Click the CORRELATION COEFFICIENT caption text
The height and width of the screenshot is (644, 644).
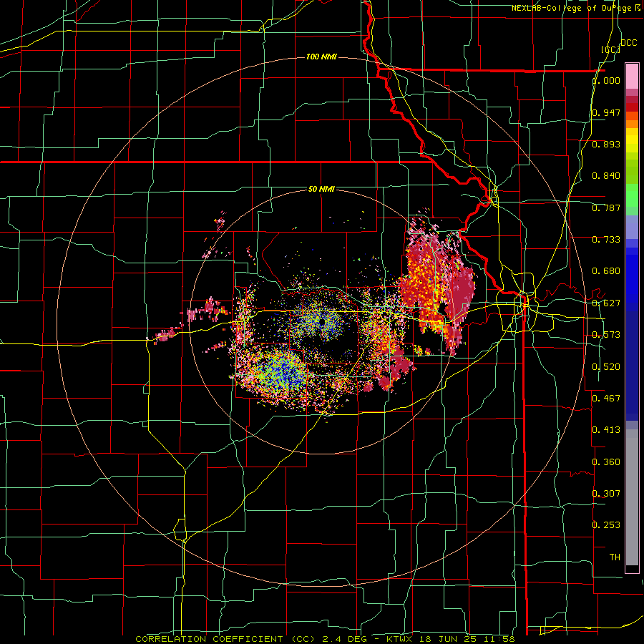point(209,639)
